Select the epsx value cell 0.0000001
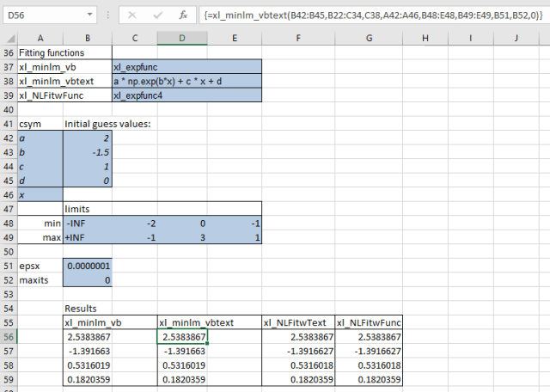This screenshot has width=550, height=392. point(87,267)
